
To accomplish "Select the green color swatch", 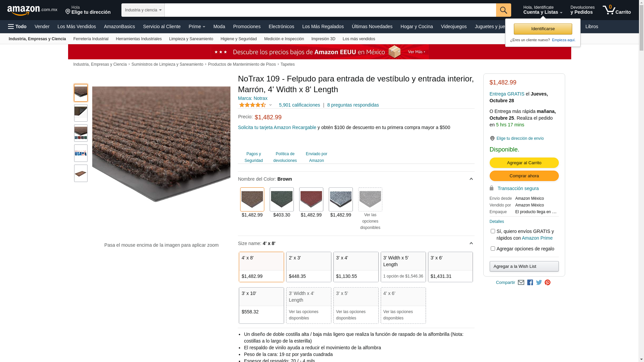I will click(282, 199).
